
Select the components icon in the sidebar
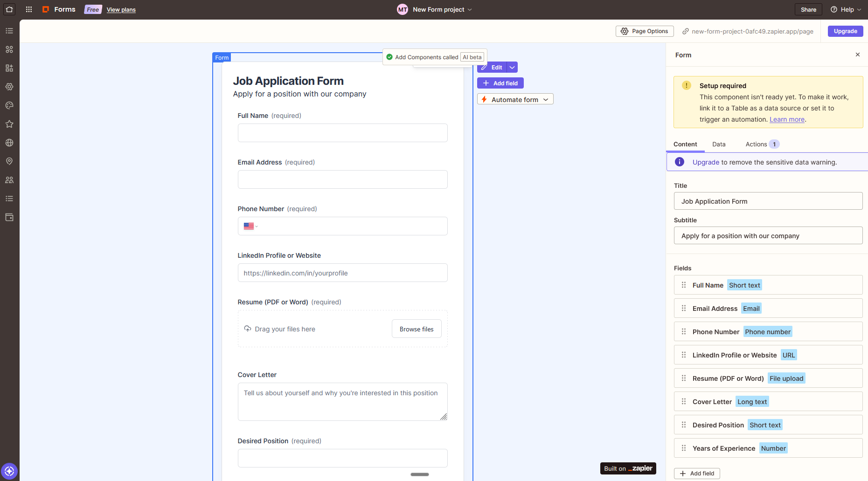tap(9, 49)
